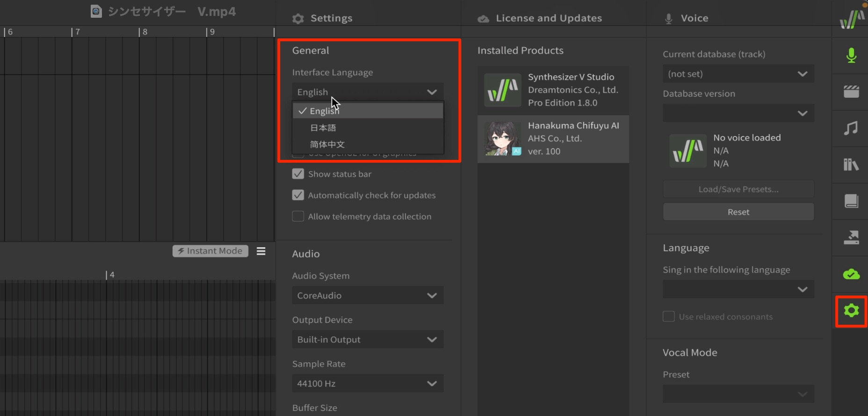Click the video file icon beside シンセサイザー V.mp4
The width and height of the screenshot is (868, 416).
coord(96,11)
